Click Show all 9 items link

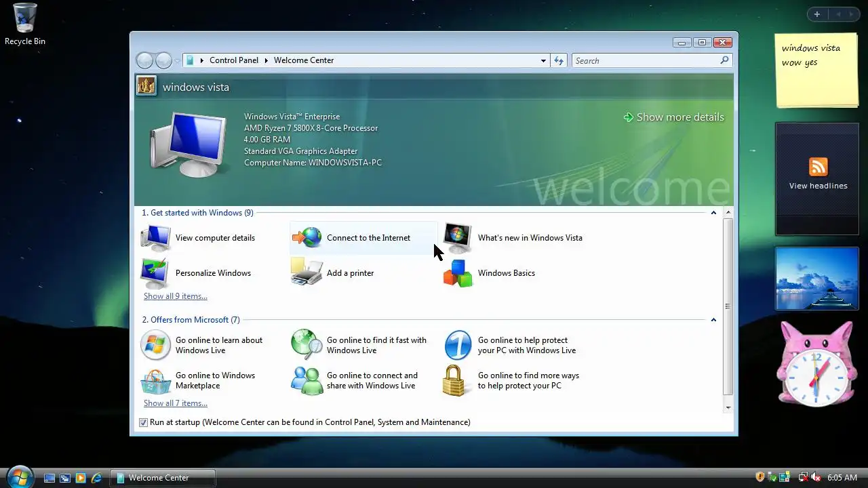(x=176, y=296)
